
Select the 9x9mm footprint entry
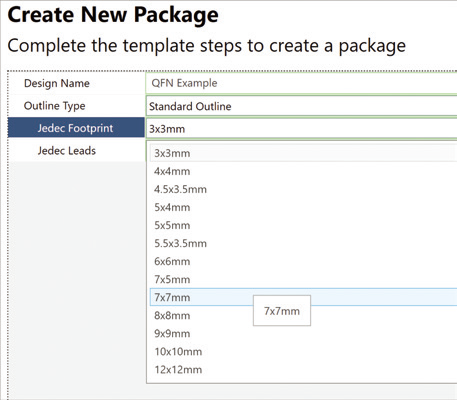(x=303, y=333)
